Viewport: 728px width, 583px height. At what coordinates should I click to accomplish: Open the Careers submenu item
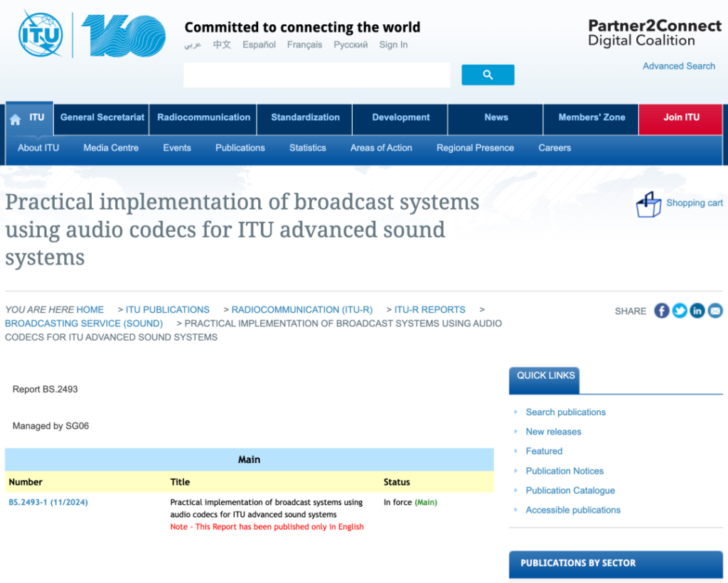coord(555,148)
